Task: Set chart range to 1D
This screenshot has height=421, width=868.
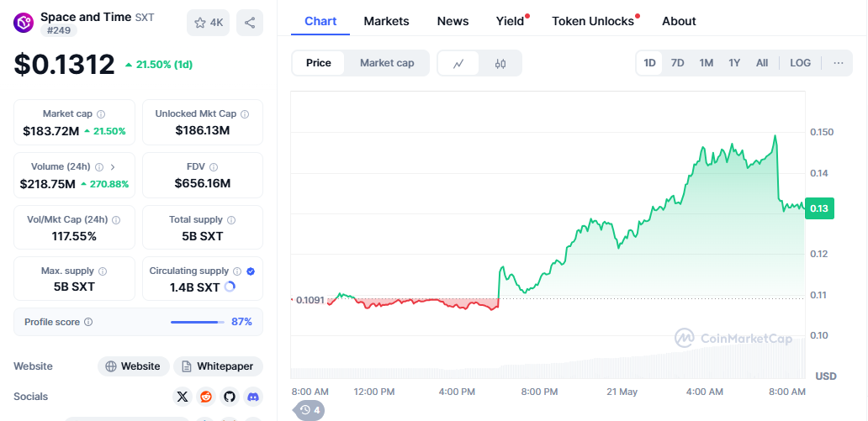Action: tap(649, 63)
